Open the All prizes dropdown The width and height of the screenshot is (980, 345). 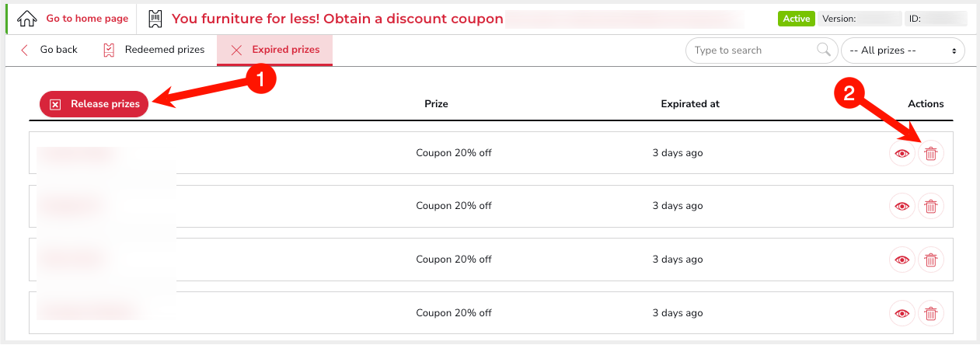tap(903, 51)
